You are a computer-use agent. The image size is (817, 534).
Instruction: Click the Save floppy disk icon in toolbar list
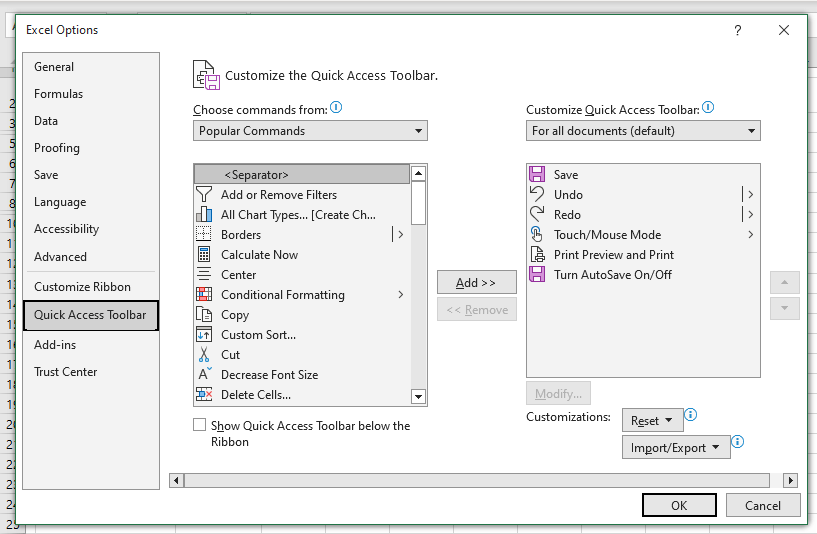click(537, 174)
